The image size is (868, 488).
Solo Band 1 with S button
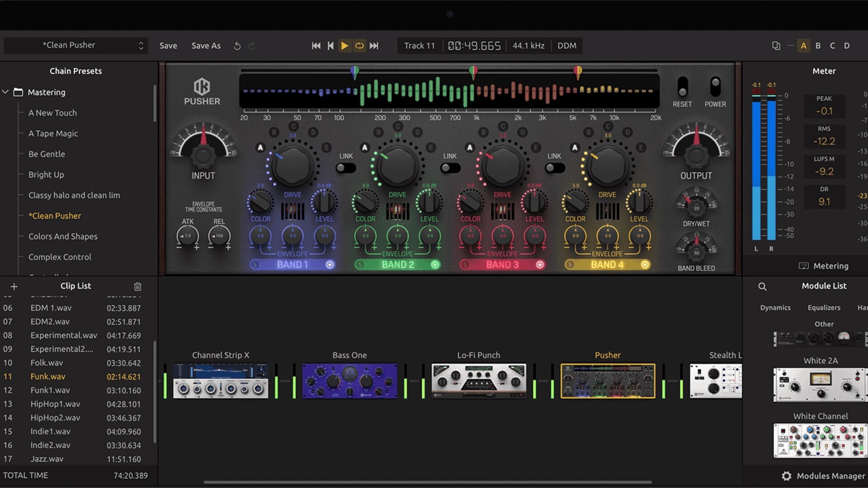click(255, 265)
